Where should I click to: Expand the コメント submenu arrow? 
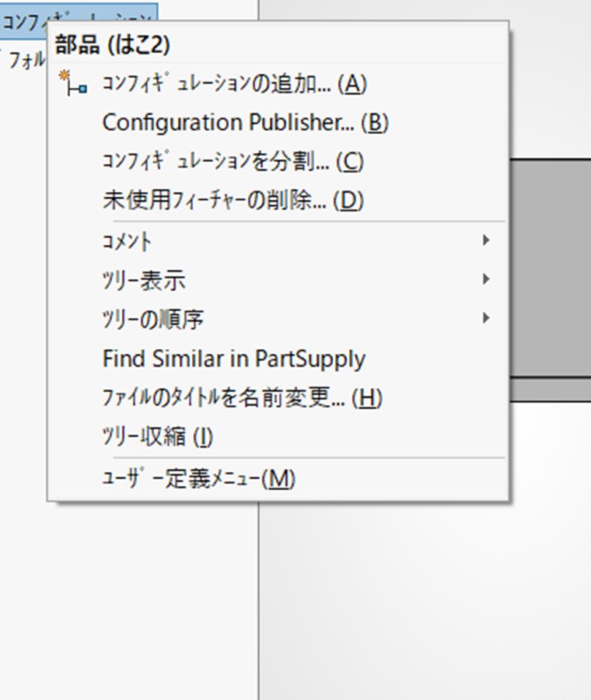[x=486, y=240]
